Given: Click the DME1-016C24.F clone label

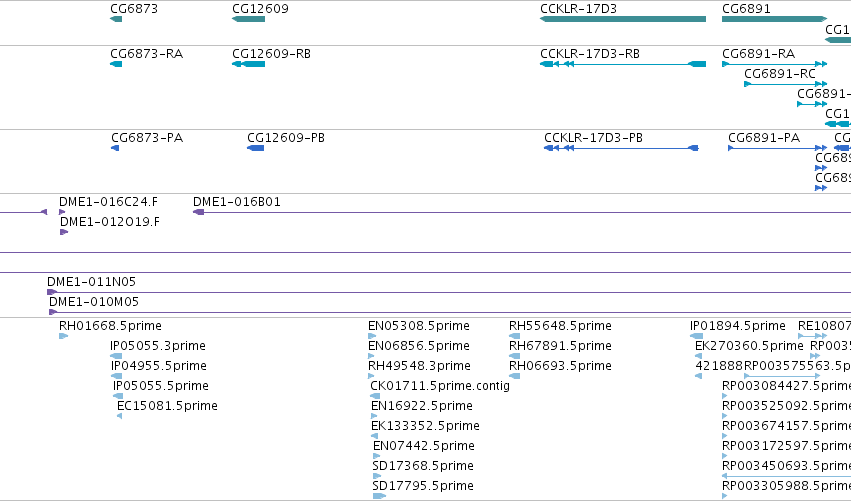Looking at the screenshot, I should [108, 202].
